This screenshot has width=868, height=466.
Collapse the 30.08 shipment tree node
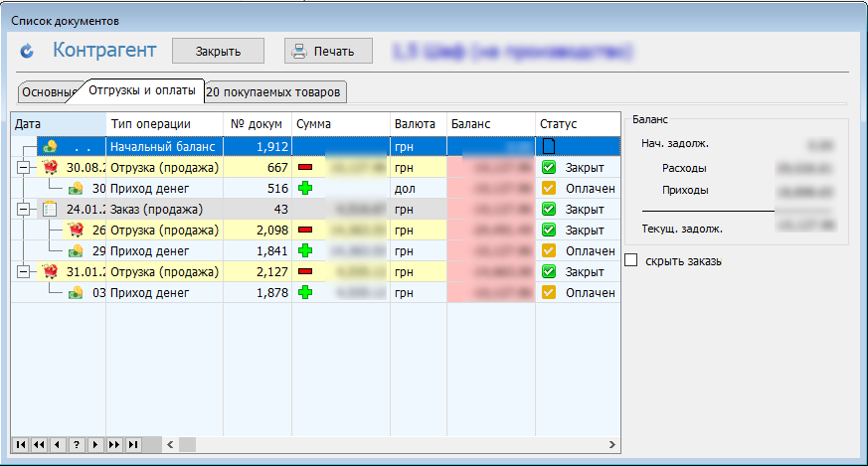tap(23, 167)
